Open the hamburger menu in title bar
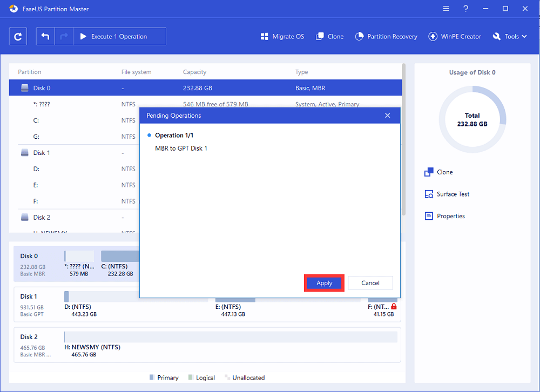The height and width of the screenshot is (392, 540). pos(446,9)
